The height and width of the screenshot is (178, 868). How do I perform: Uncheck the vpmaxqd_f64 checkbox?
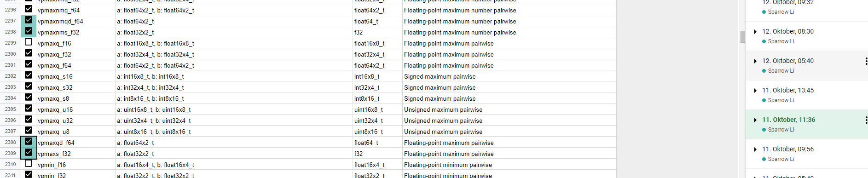click(x=29, y=141)
